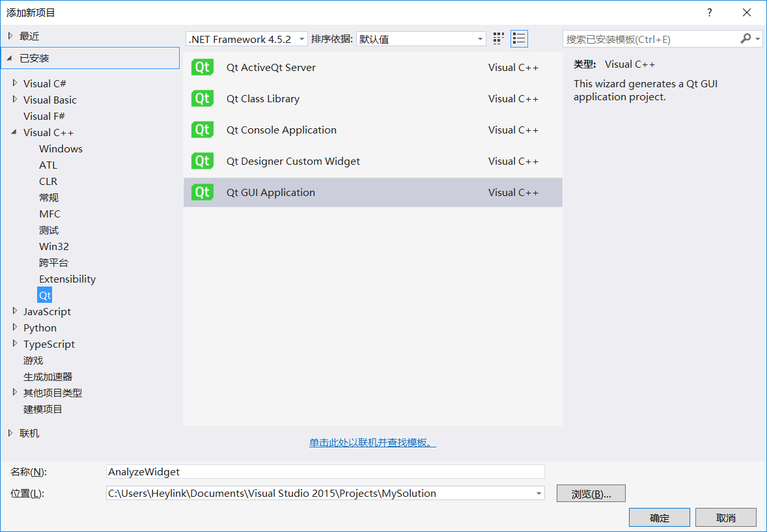Viewport: 767px width, 532px height.
Task: Expand the TypeScript node
Action: [x=15, y=344]
